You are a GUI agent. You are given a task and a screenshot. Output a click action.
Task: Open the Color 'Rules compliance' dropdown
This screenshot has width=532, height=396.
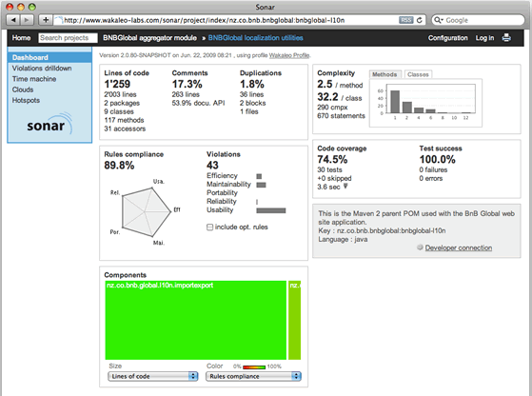(x=253, y=376)
